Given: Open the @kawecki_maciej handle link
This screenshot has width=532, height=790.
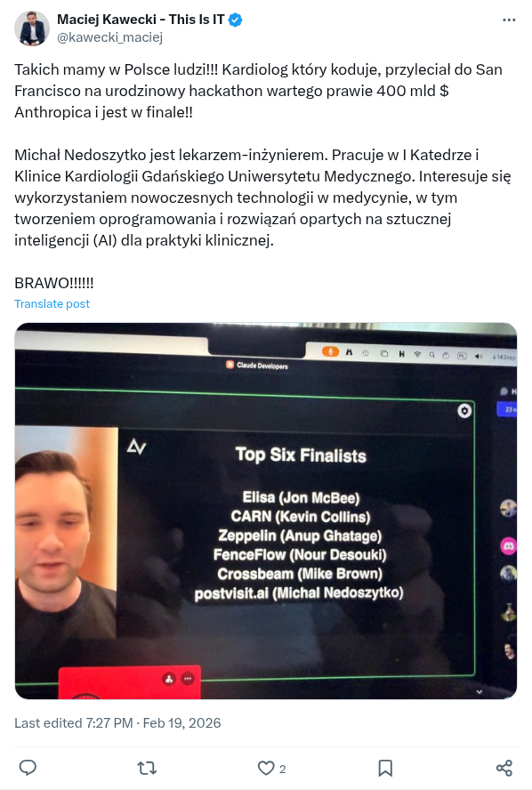Looking at the screenshot, I should tap(109, 37).
